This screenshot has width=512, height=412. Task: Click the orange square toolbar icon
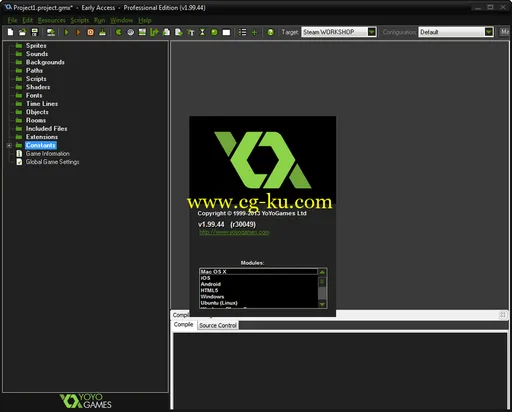point(90,32)
